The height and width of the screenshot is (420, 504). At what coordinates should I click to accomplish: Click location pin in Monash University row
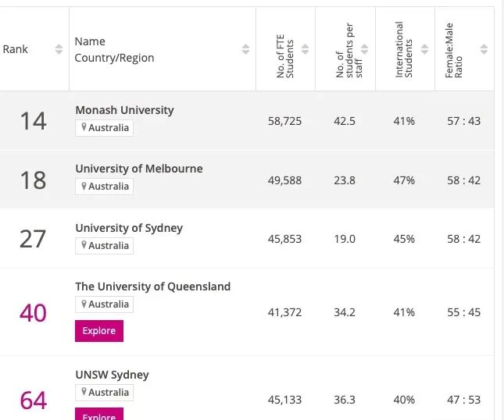(84, 127)
